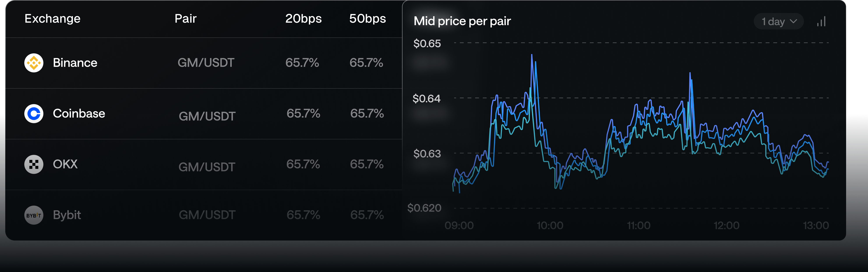Click the Binance logo icon
The width and height of the screenshot is (868, 272).
34,63
